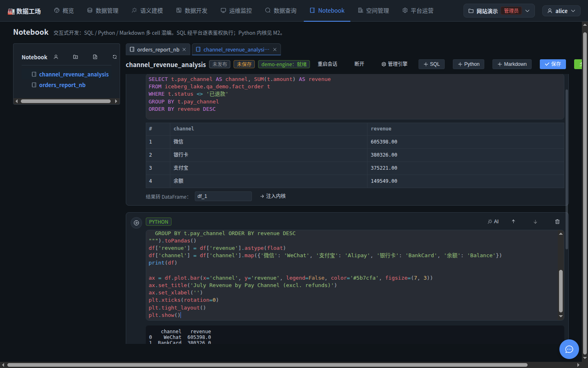Screen dimensions: 588x368
Task: Click 注入内核 to inject DataFrame
Action: pyautogui.click(x=273, y=196)
